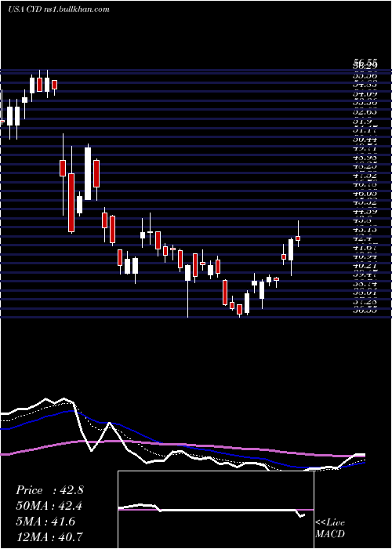Click the 48.98 price axis label
The width and height of the screenshot is (392, 549).
pos(365,158)
